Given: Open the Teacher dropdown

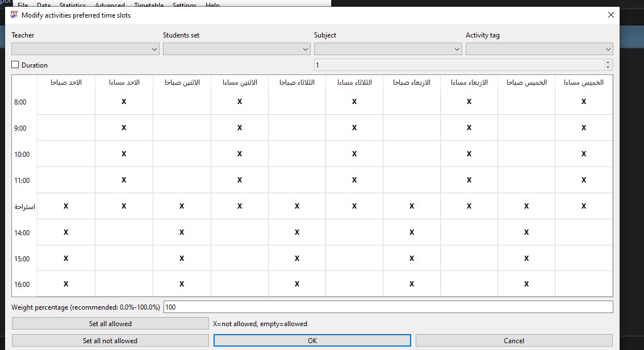Looking at the screenshot, I should coord(85,49).
